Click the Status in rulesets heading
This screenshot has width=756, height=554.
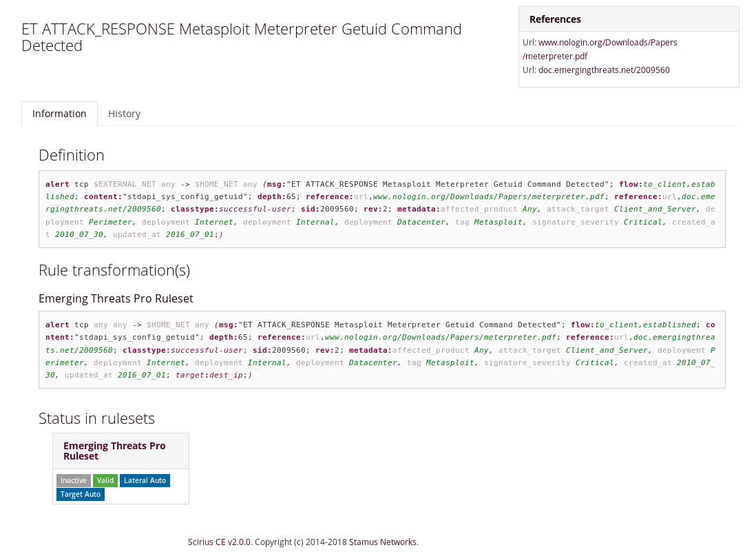(96, 418)
